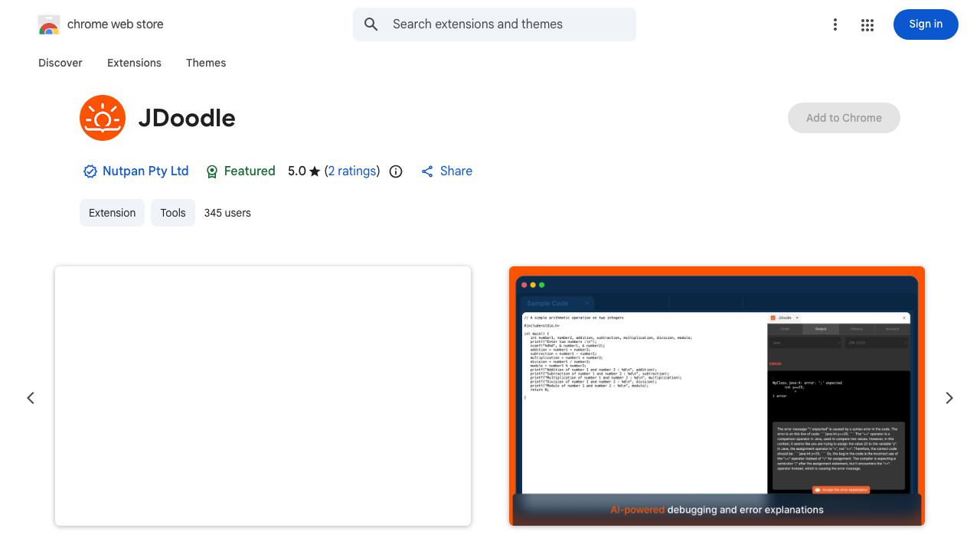Image resolution: width=980 pixels, height=551 pixels.
Task: Click the Share link text
Action: pos(456,171)
